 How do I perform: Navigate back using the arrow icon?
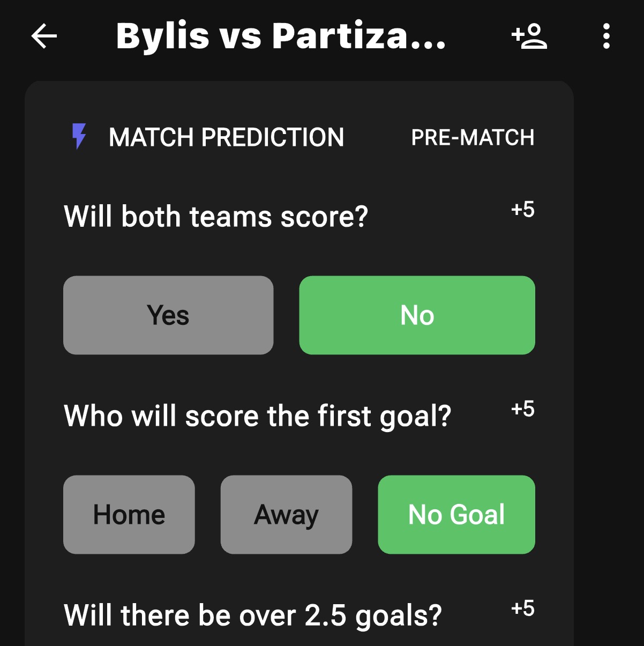[x=43, y=36]
